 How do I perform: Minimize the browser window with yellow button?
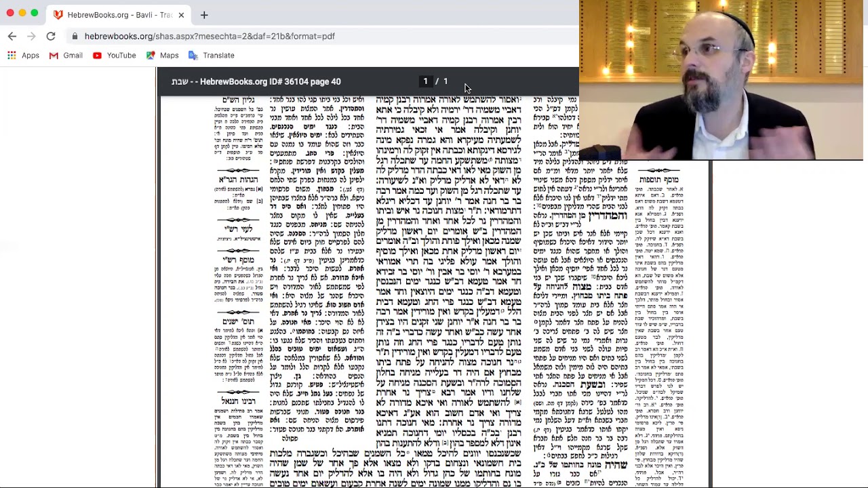[x=22, y=13]
